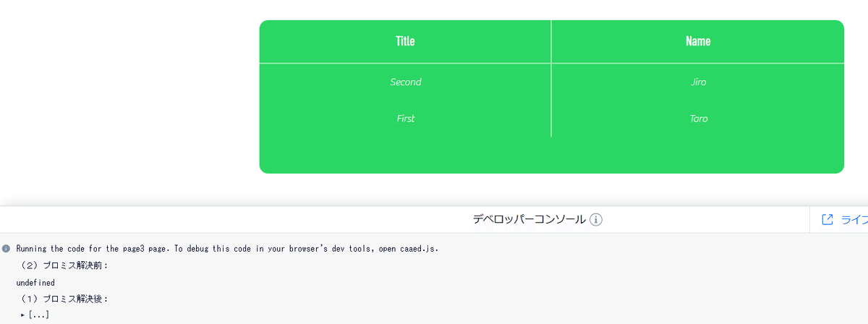Image resolution: width=868 pixels, height=324 pixels.
Task: Click the デベロッパーコンソール panel title
Action: (529, 220)
